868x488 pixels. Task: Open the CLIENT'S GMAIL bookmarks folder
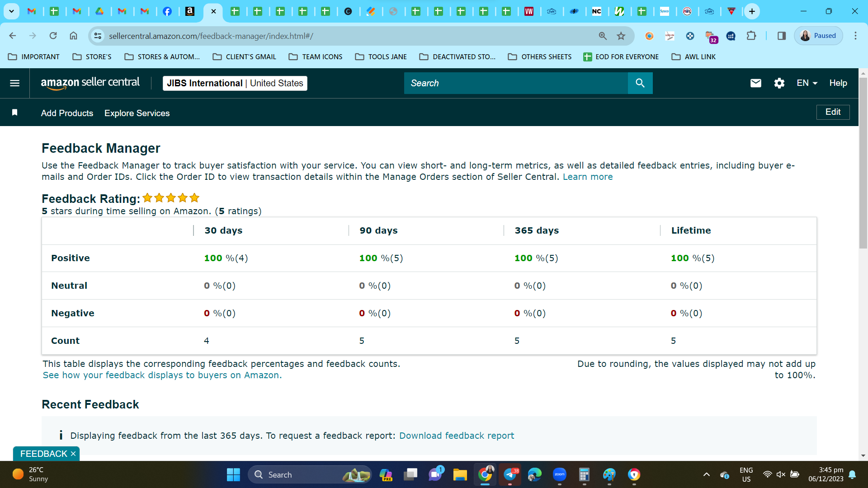(x=245, y=57)
